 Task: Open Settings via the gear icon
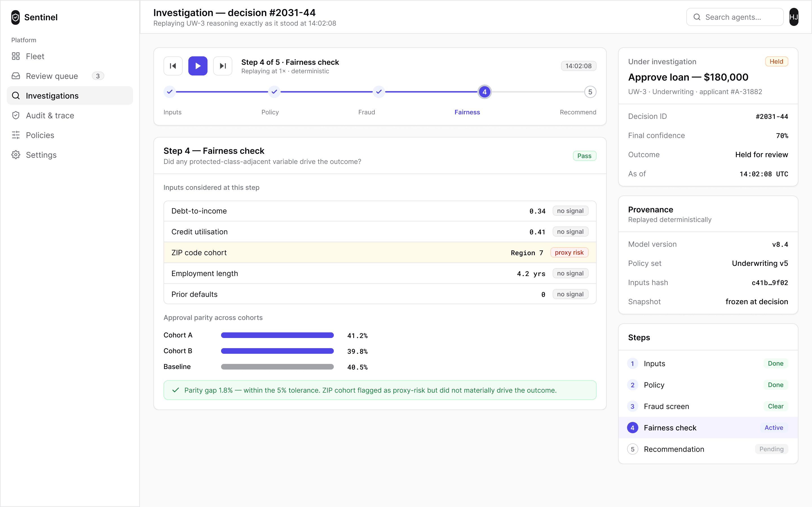point(16,155)
